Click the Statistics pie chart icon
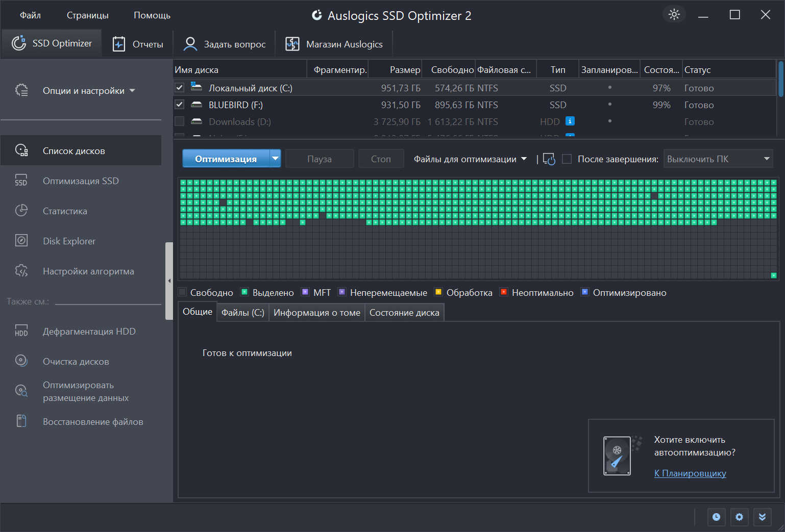This screenshot has height=532, width=785. [21, 211]
